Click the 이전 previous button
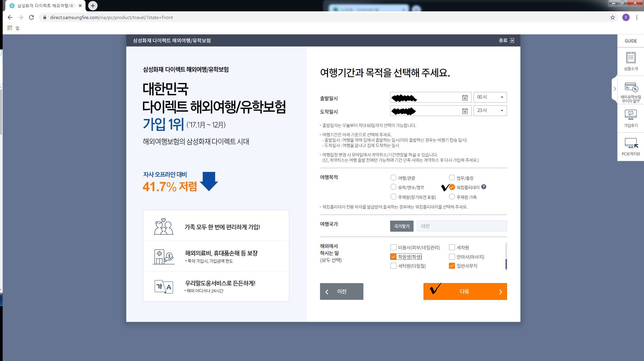The width and height of the screenshot is (644, 361). (341, 291)
